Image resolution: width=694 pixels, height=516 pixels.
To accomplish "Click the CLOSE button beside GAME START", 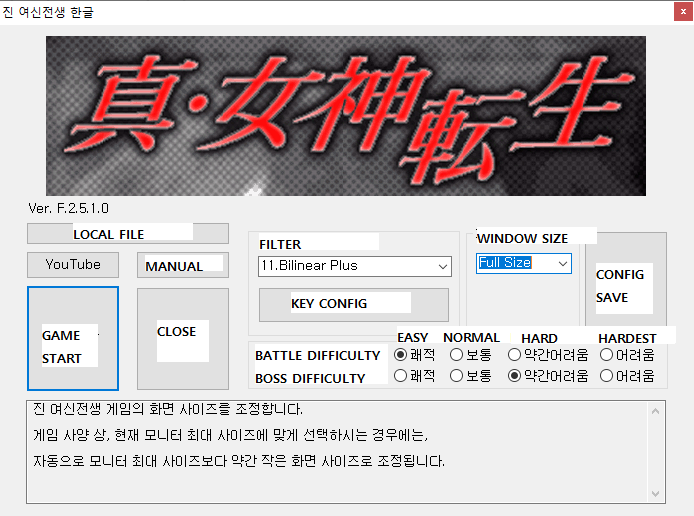I will [183, 339].
